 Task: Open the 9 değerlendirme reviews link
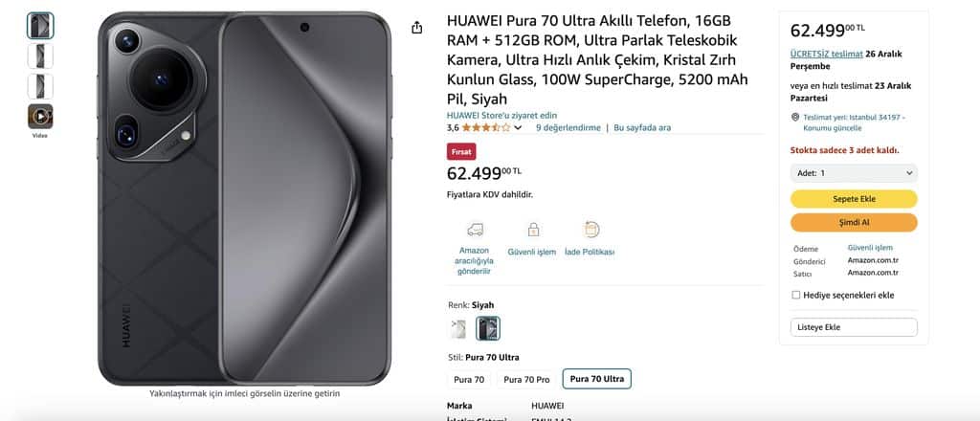pos(568,127)
